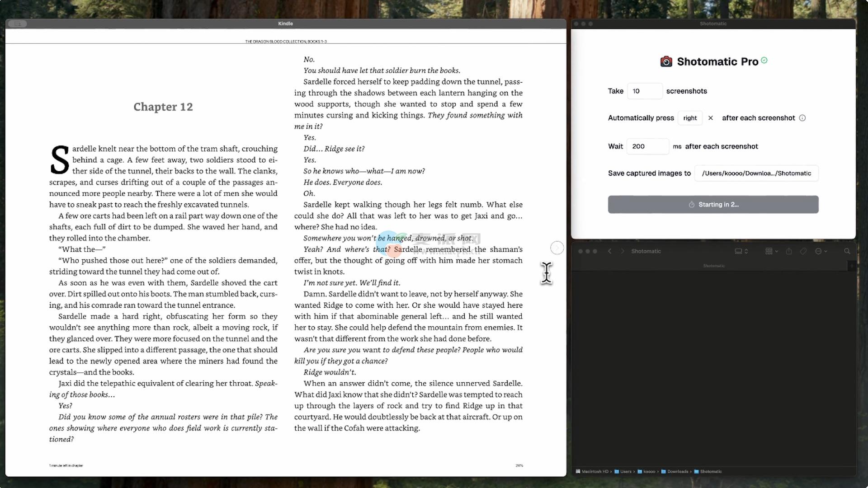The width and height of the screenshot is (868, 488).
Task: Turn to next page with Kindle's round arrow
Action: coord(557,248)
